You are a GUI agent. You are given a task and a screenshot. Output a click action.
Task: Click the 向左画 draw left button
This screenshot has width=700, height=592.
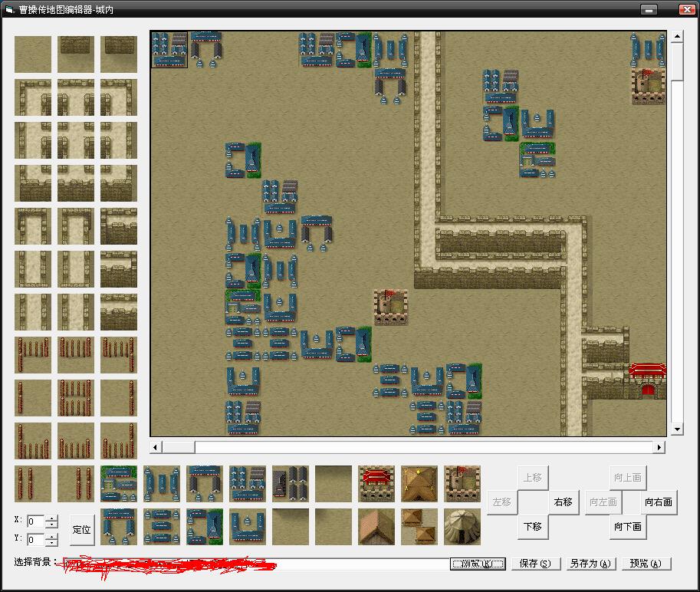pos(603,502)
